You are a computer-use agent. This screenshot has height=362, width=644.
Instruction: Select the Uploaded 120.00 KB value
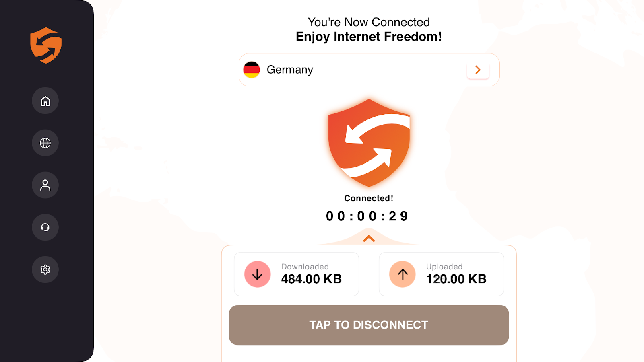click(456, 279)
